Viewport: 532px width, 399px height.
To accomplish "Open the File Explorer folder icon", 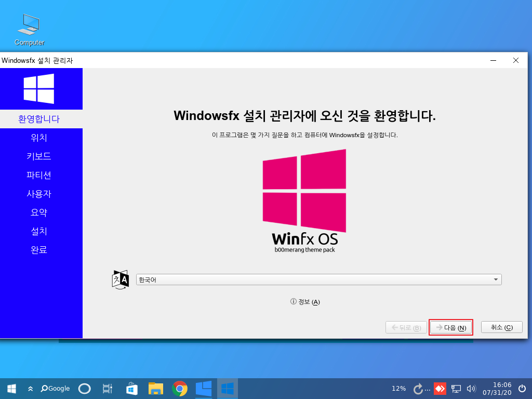I will [x=156, y=389].
